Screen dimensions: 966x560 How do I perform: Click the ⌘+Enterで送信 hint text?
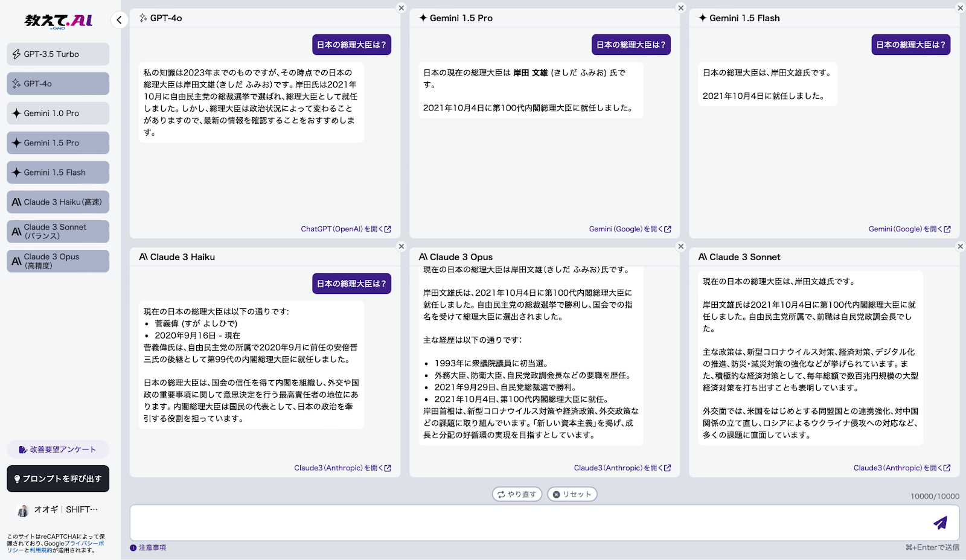click(x=932, y=547)
